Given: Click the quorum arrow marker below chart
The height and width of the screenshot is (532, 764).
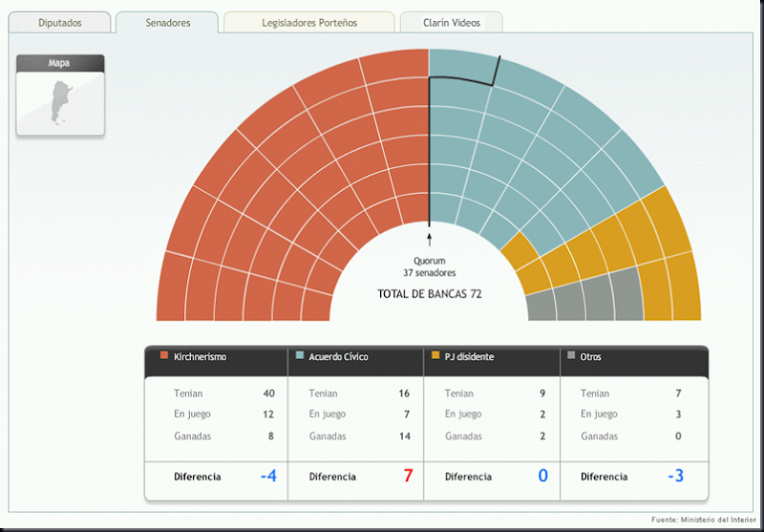Looking at the screenshot, I should (x=429, y=239).
